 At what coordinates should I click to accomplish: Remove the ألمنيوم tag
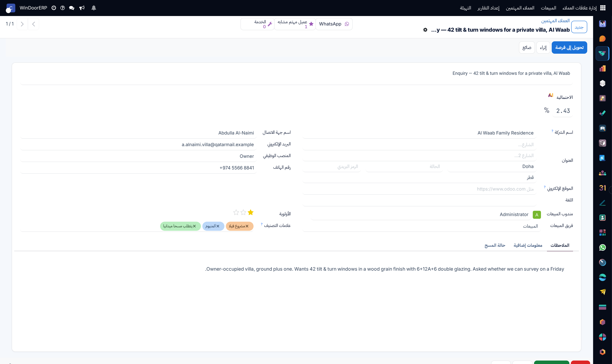[x=218, y=226]
